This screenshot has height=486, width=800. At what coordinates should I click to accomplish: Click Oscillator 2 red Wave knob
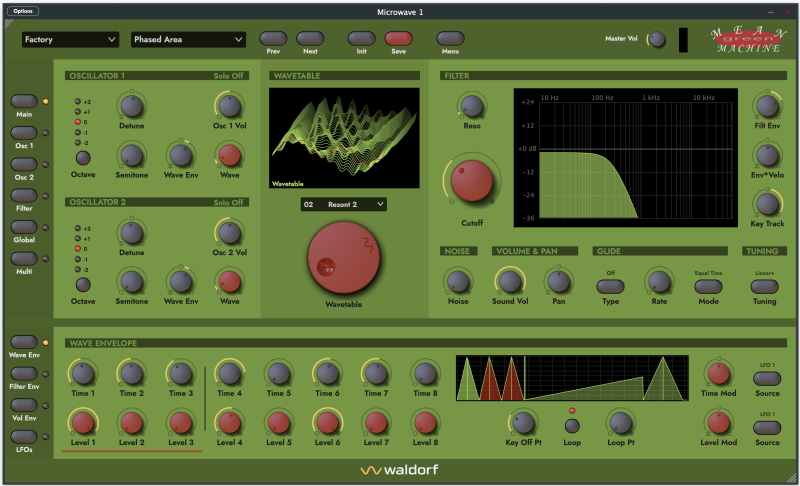point(230,282)
